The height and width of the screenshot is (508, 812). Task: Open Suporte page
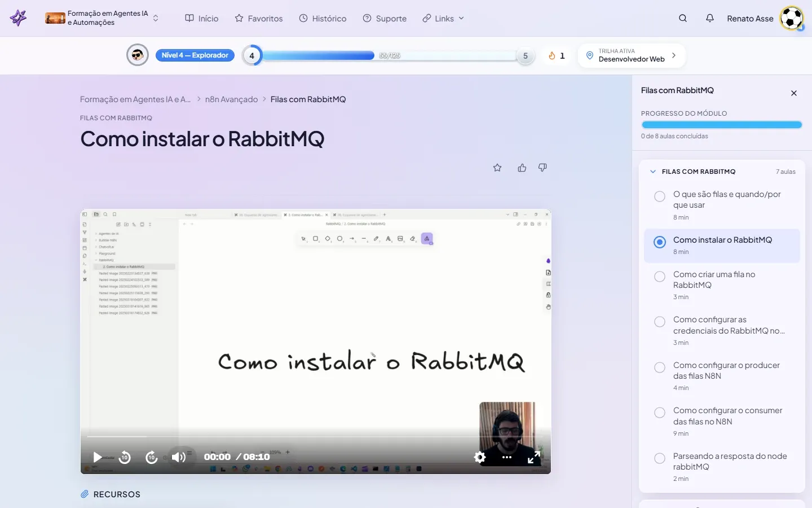[385, 18]
